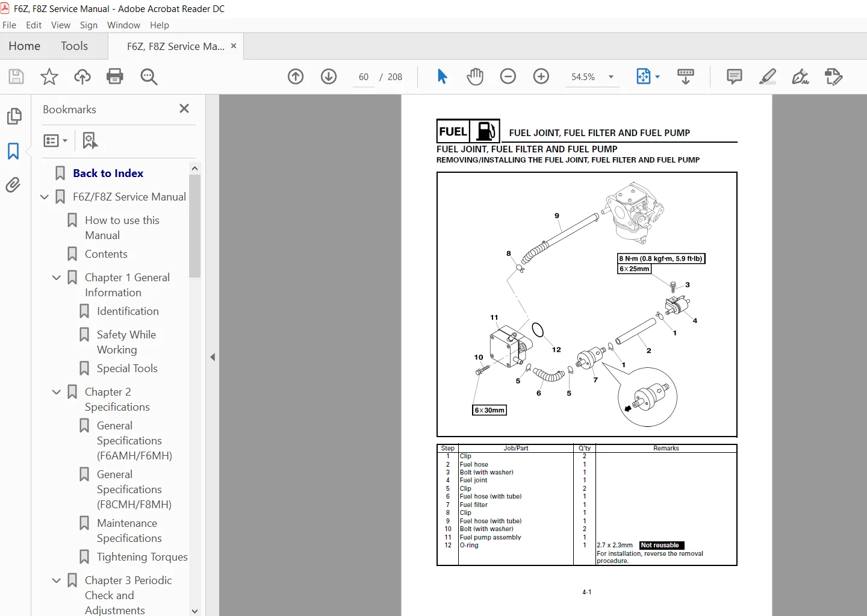Viewport: 867px width, 616px height.
Task: Activate the hand pan tool
Action: point(475,76)
